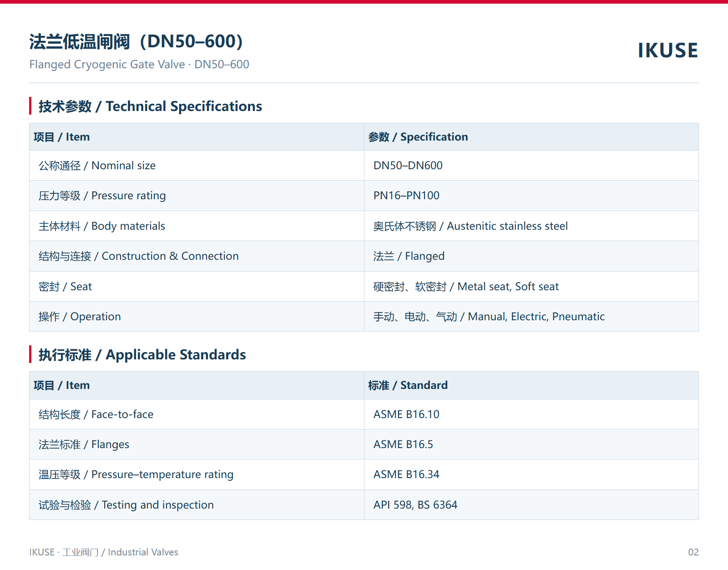
Task: Select 'Pressure–temperature rating' row label
Action: [136, 474]
